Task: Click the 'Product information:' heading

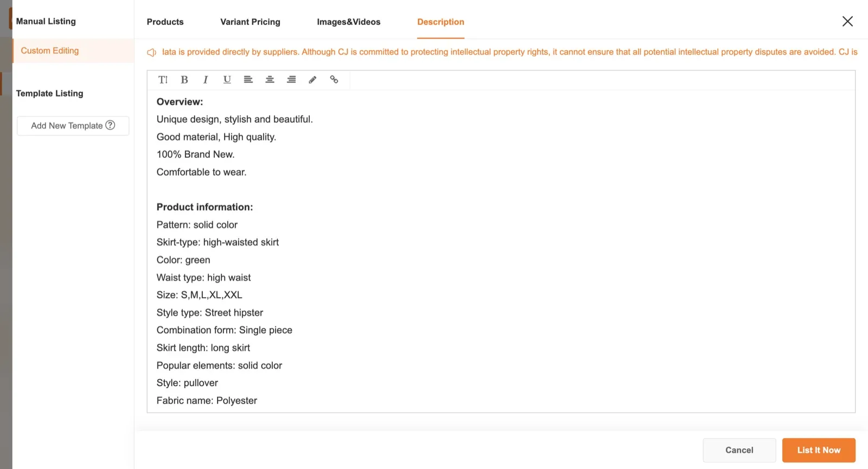Action: [x=205, y=207]
